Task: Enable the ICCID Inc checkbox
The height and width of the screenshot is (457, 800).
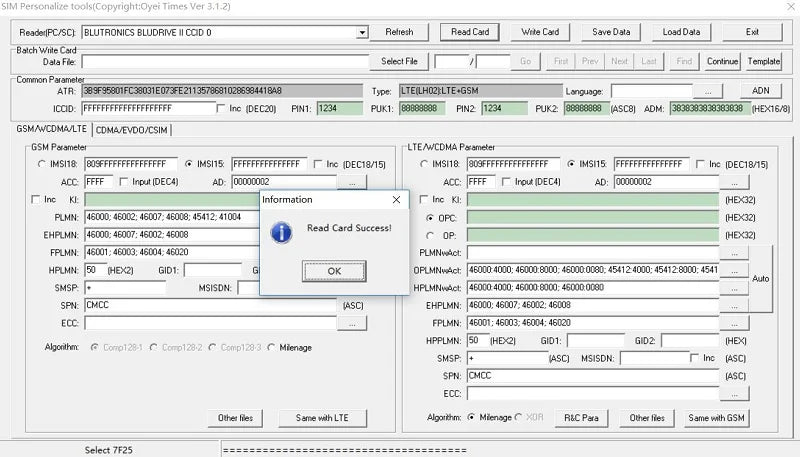Action: tap(221, 109)
